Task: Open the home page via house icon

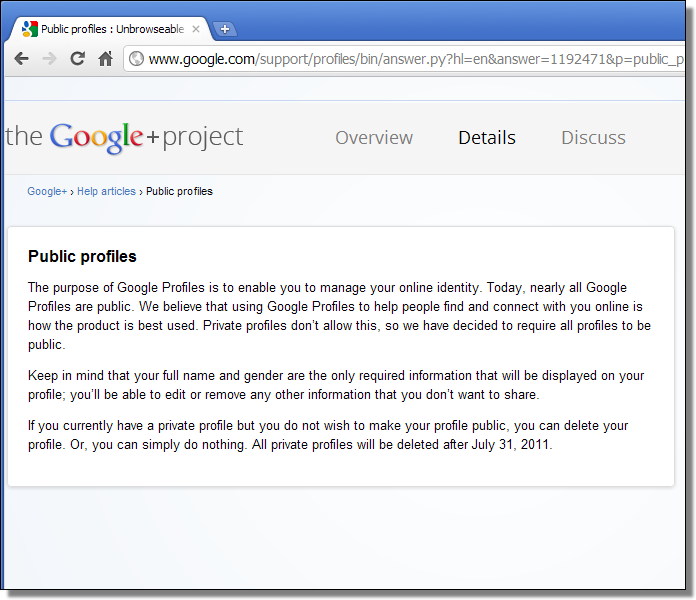Action: (106, 58)
